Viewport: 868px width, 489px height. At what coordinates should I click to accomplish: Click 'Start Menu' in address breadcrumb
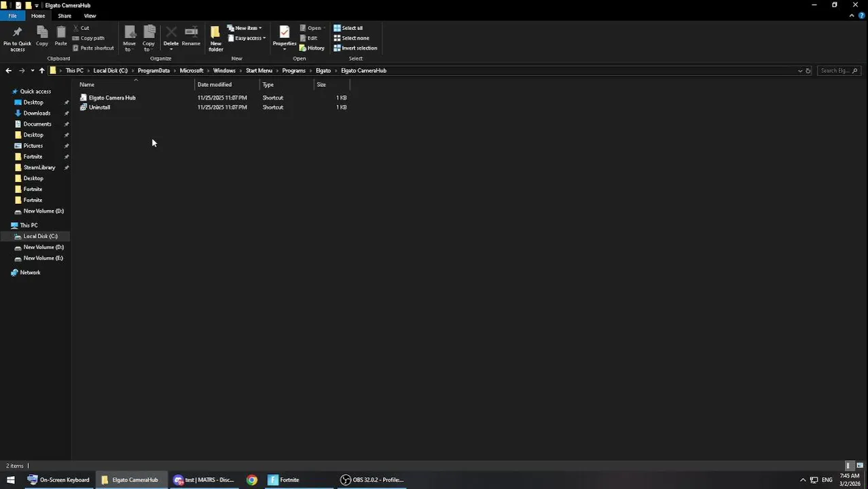[259, 71]
